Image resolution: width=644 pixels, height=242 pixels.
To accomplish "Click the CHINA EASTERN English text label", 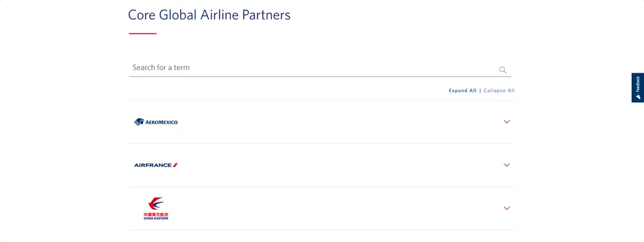I will click(156, 218).
